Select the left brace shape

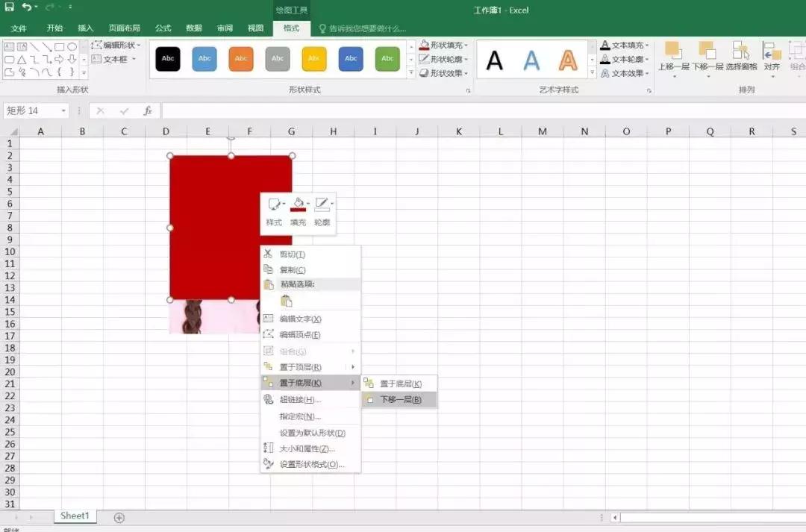pyautogui.click(x=59, y=72)
